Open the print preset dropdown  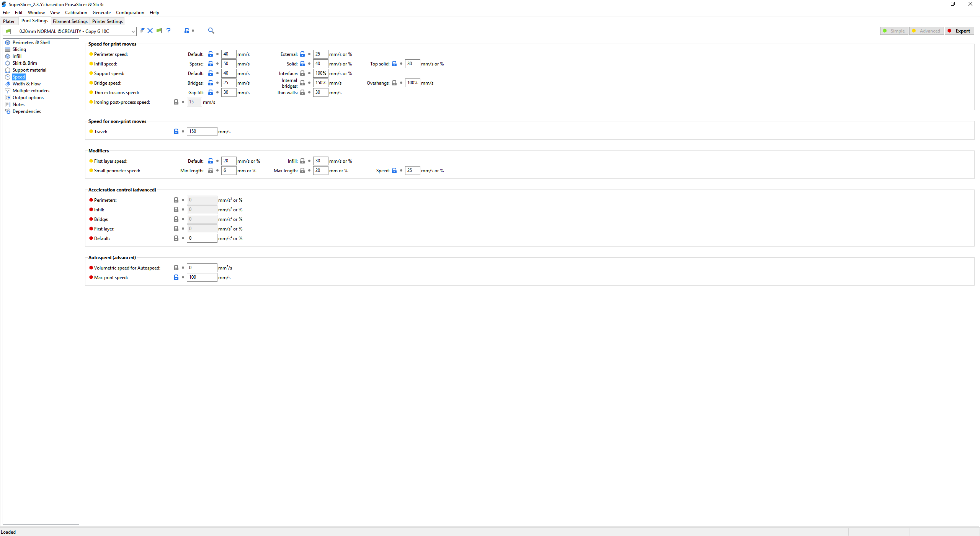[x=133, y=31]
